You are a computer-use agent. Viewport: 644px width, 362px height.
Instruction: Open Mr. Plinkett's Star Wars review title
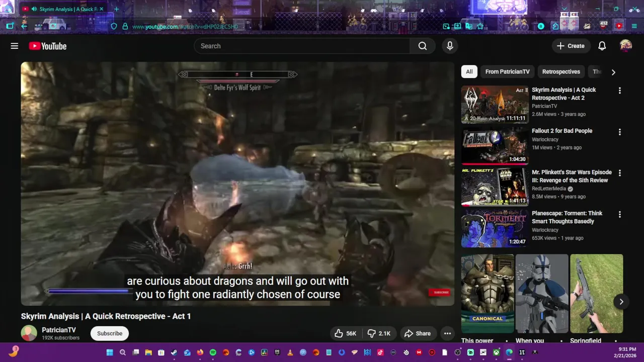[572, 176]
